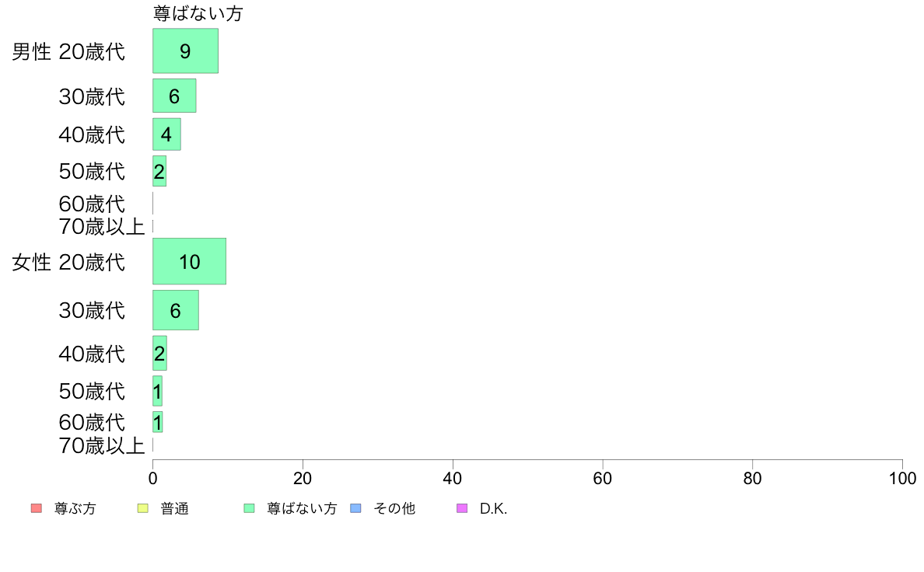Click the magenta D.K. legend swatch
The width and height of the screenshot is (924, 572).
click(462, 508)
